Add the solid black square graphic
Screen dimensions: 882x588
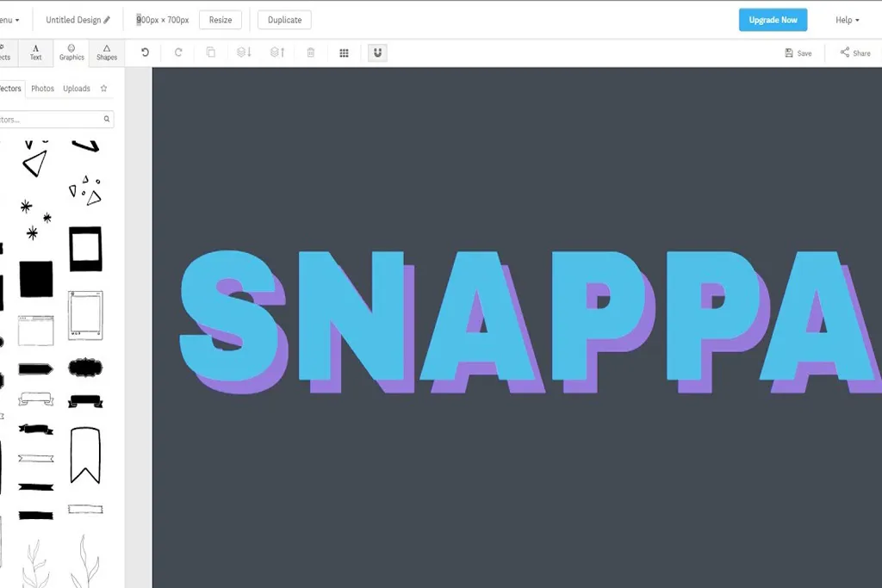(x=36, y=279)
